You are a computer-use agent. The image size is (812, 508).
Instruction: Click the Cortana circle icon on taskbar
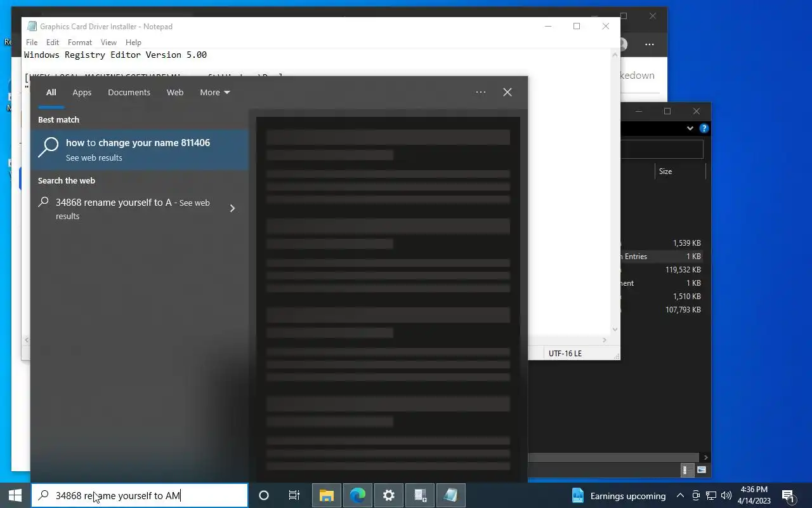click(264, 495)
